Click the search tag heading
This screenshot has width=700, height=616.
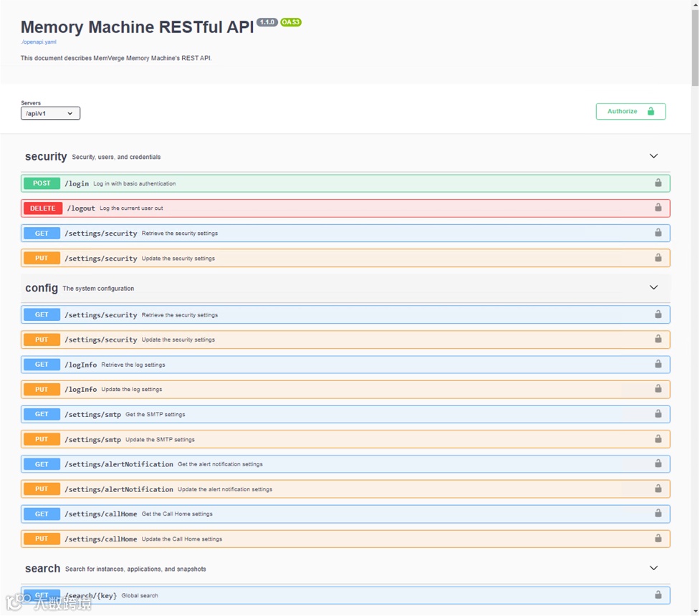[x=42, y=568]
